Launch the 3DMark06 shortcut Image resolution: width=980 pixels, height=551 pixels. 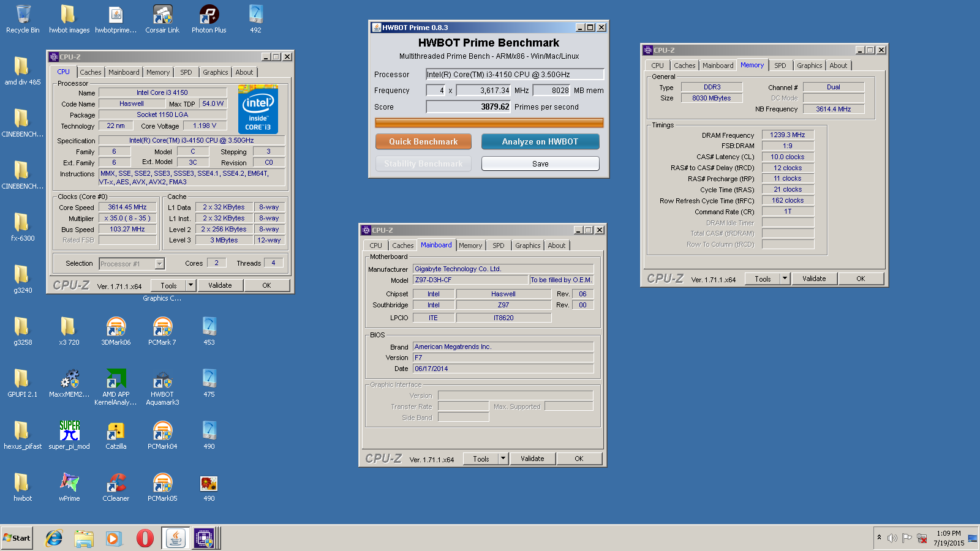116,331
